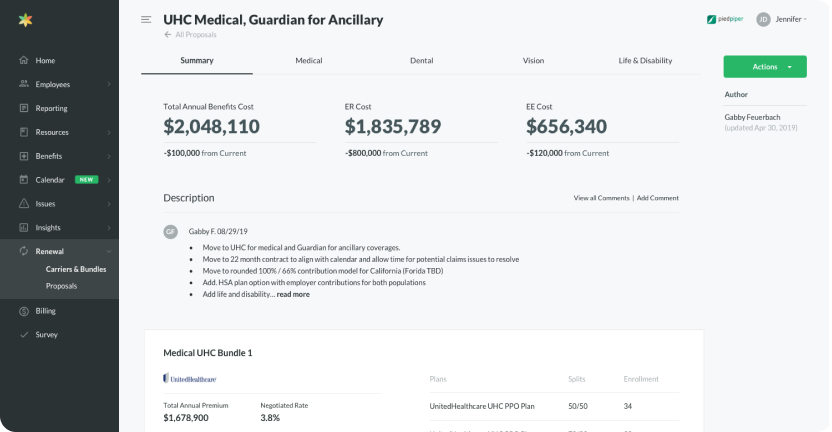Click the Calendar icon in the sidebar
Screen dimensions: 832x432
coord(23,180)
